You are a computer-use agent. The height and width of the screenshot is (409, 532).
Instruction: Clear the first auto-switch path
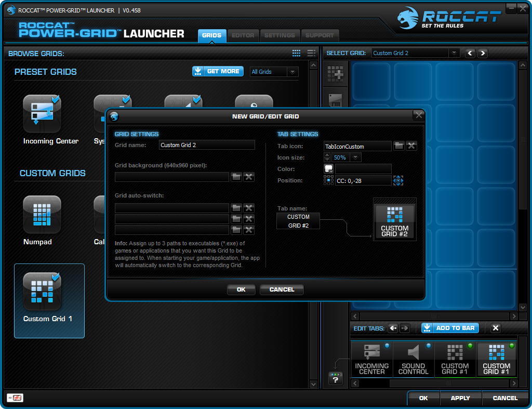point(249,208)
